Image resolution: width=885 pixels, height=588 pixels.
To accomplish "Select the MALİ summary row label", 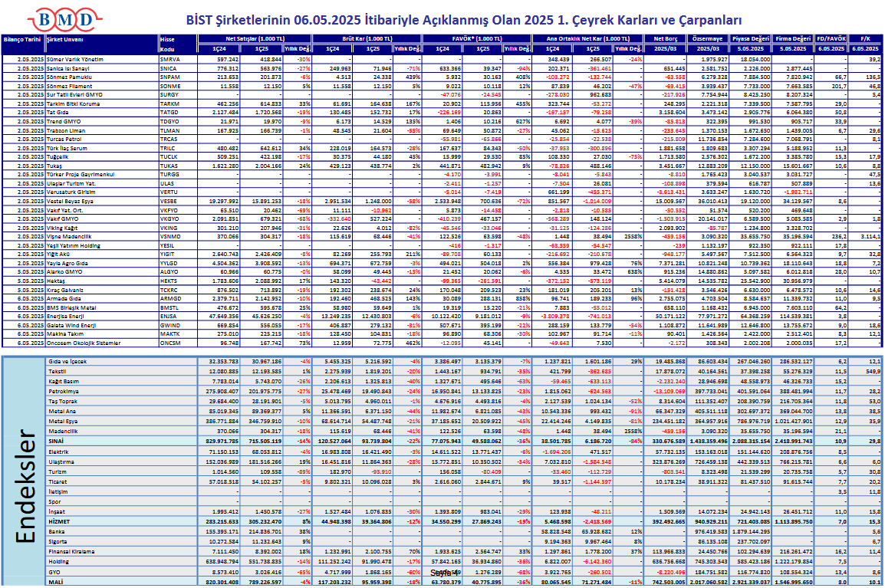I will [56, 582].
